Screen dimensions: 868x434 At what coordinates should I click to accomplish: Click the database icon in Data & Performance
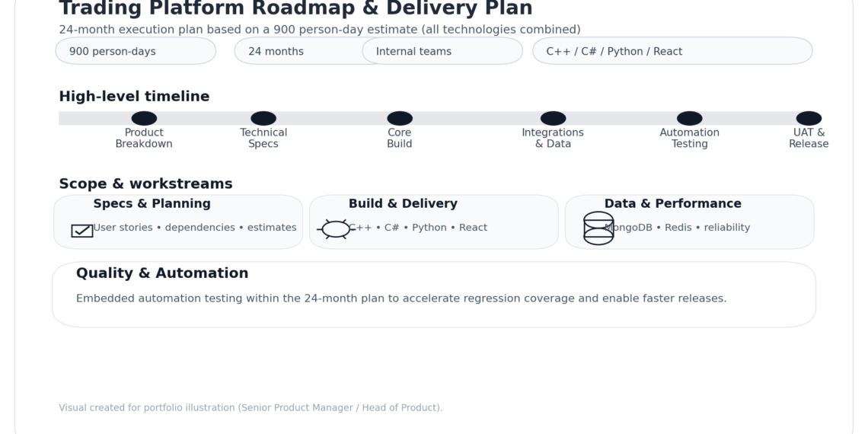coord(598,228)
